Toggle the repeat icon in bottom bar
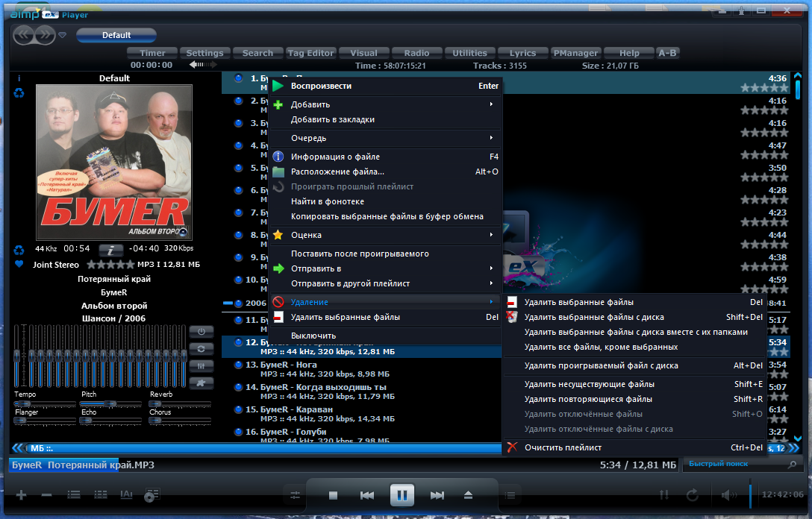The image size is (812, 519). tap(693, 495)
